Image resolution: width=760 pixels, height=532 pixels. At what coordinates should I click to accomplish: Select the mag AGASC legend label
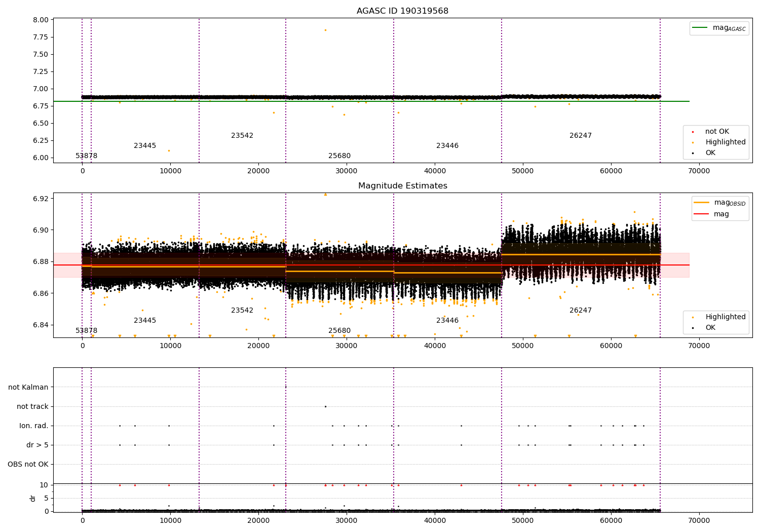pos(729,28)
